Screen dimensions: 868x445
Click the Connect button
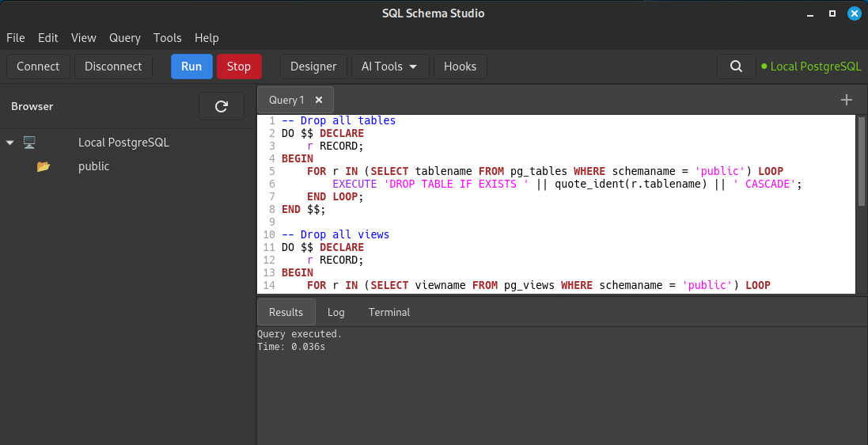coord(38,67)
